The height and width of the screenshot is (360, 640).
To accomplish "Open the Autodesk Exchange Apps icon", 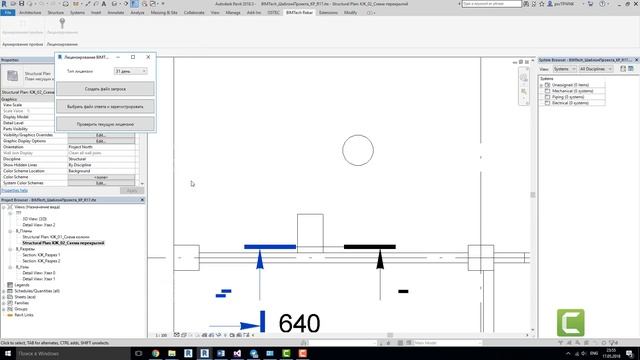I will [590, 4].
